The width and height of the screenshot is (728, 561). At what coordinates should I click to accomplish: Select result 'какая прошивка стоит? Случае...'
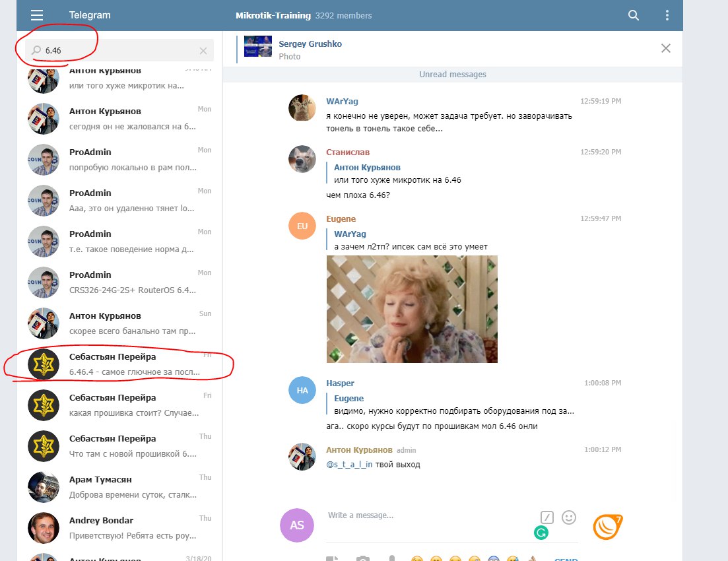coord(119,405)
